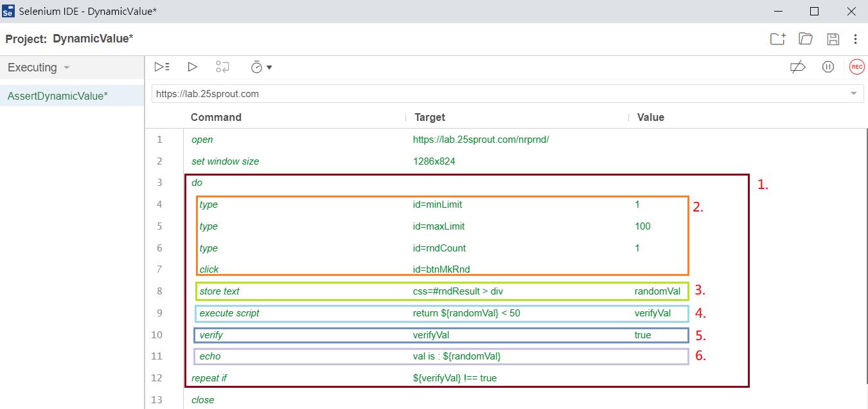Expand the Executing view dropdown

[39, 68]
